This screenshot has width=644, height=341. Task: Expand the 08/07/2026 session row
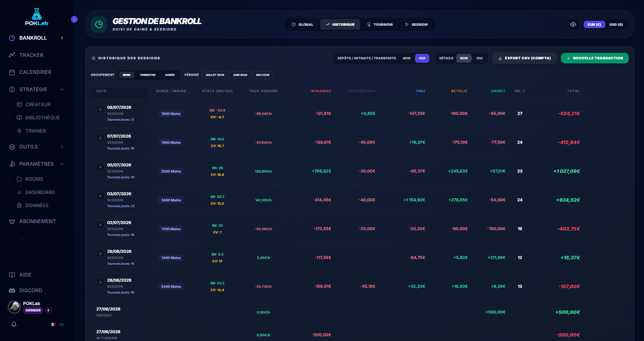coord(100,109)
